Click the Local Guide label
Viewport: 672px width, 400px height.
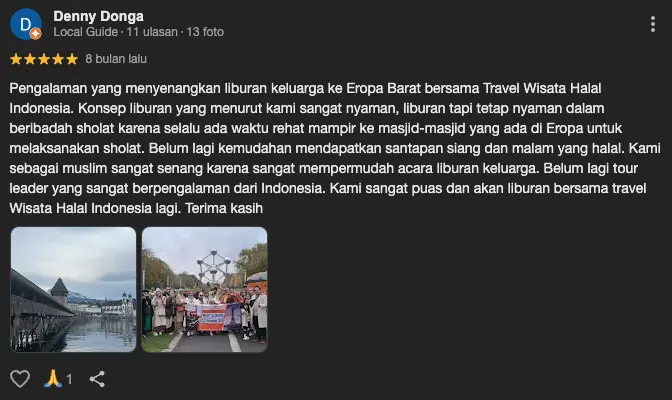tap(85, 32)
